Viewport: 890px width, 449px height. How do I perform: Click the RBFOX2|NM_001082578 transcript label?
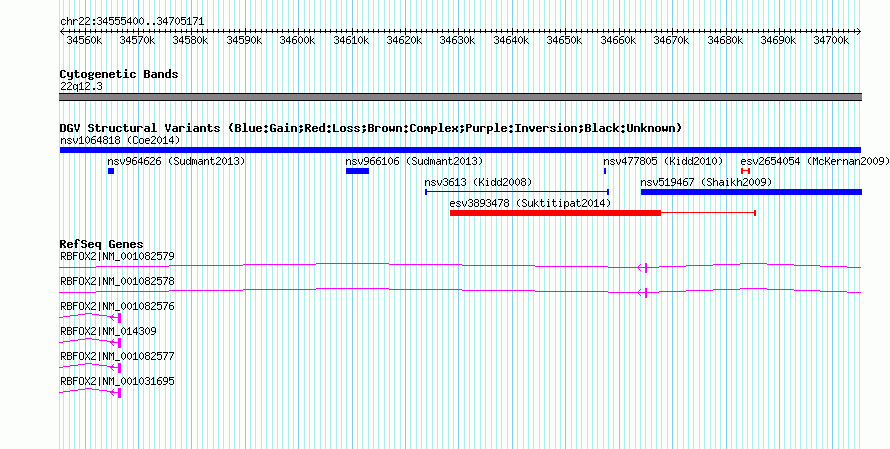tap(117, 282)
